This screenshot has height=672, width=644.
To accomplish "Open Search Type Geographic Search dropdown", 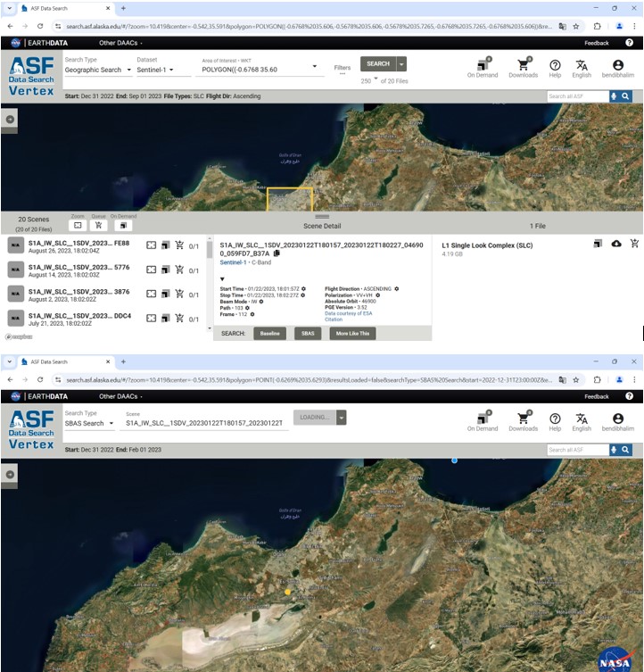I will [98, 70].
